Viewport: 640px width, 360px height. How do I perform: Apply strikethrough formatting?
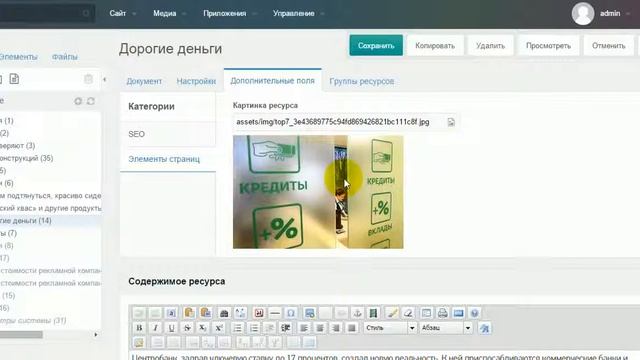[187, 328]
